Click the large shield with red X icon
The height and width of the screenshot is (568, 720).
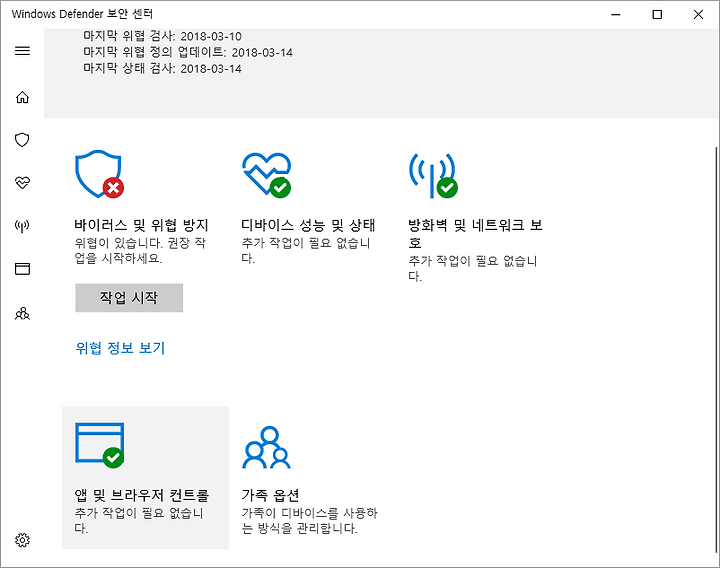(99, 174)
